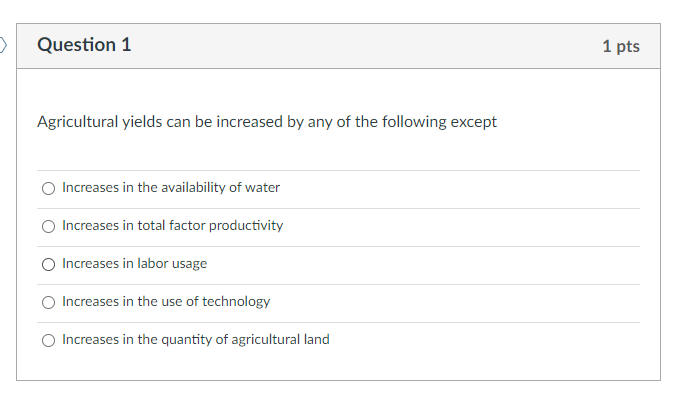Click the gray header bar between title and points
Screen dimensions: 681x404
tap(360, 46)
